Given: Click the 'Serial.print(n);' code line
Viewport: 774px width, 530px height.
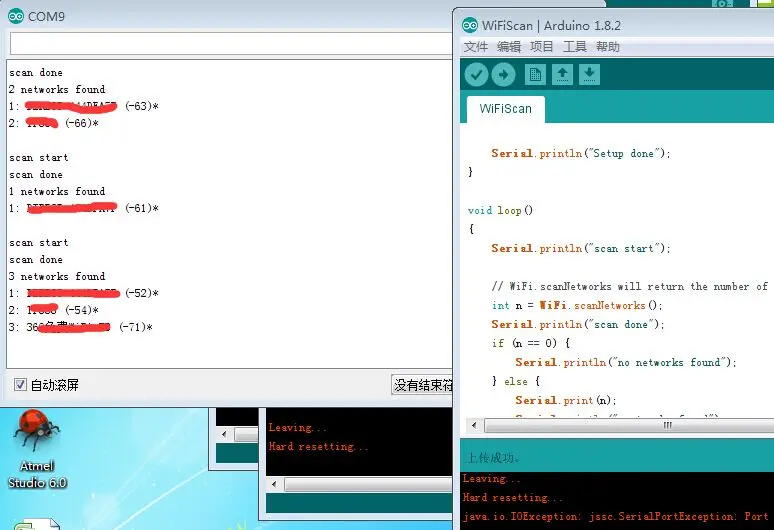Looking at the screenshot, I should pyautogui.click(x=566, y=400).
